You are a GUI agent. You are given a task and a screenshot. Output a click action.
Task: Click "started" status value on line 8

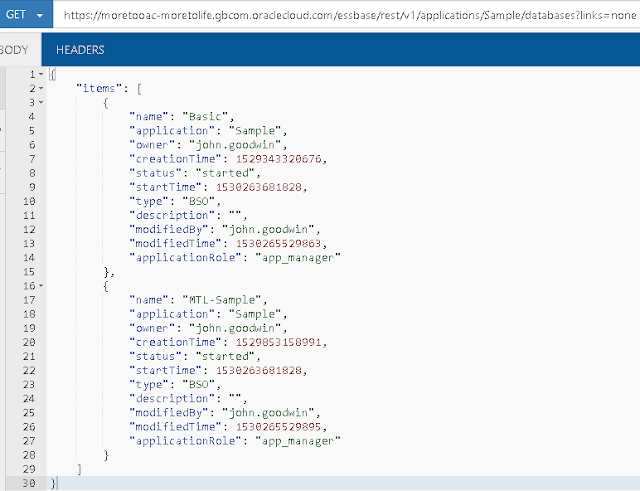pos(225,173)
